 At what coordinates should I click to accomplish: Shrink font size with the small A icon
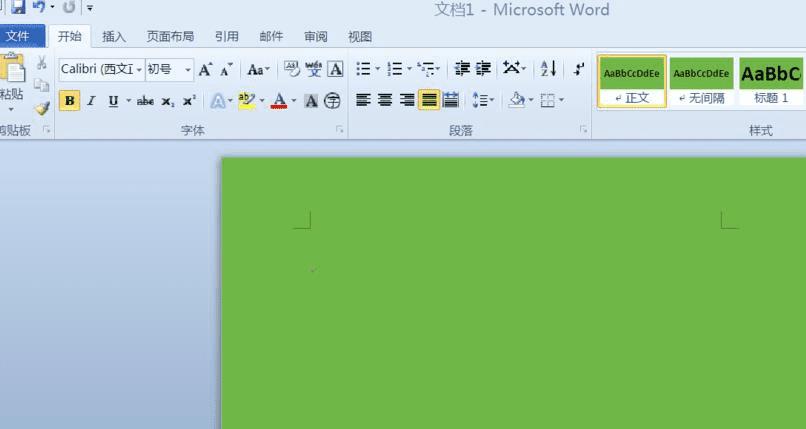point(226,69)
